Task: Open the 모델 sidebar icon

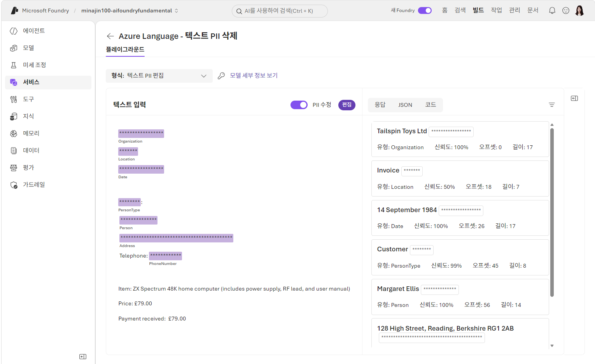Action: [x=14, y=48]
